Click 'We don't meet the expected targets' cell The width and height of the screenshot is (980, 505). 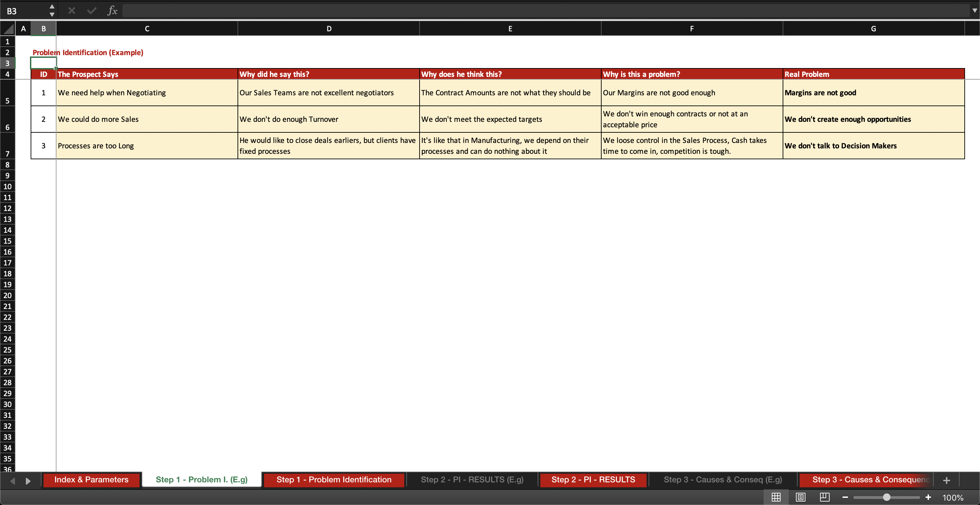point(510,119)
